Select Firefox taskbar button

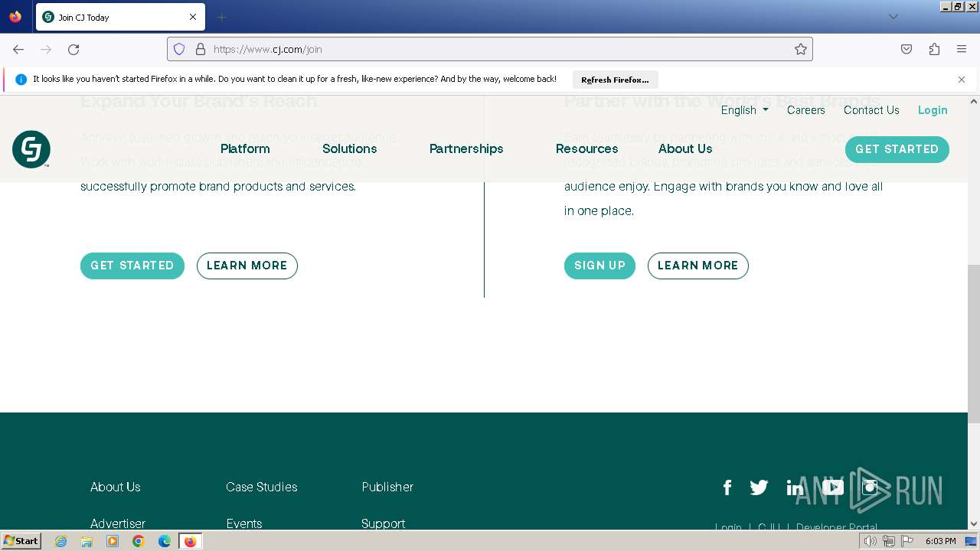pos(190,541)
